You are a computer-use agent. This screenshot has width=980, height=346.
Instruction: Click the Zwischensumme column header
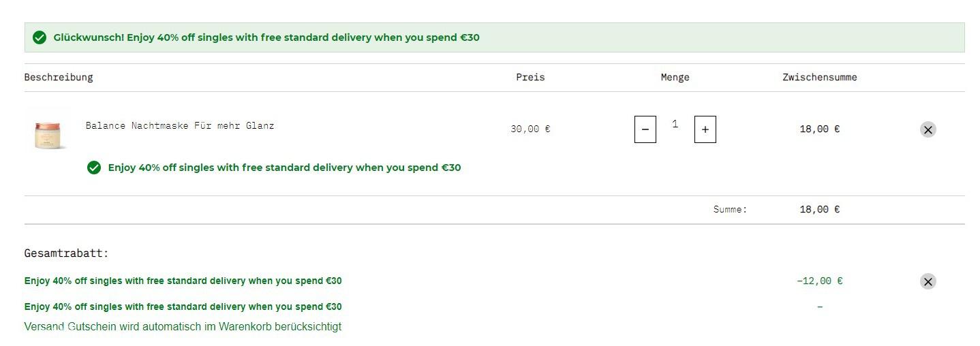[x=820, y=77]
